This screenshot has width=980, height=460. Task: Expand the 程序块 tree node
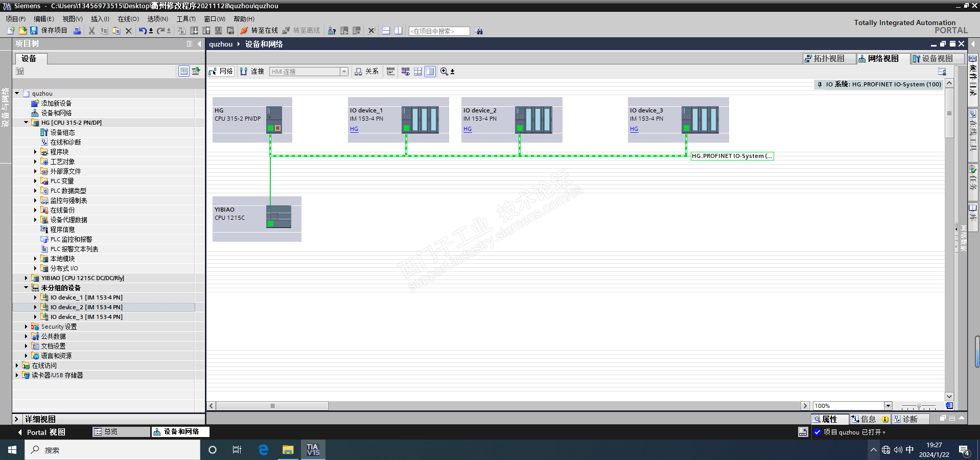[35, 152]
